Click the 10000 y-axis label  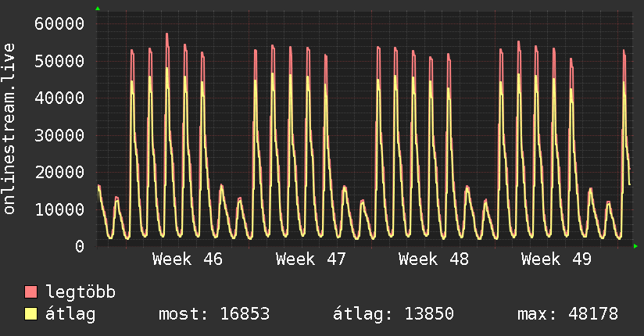click(x=59, y=210)
